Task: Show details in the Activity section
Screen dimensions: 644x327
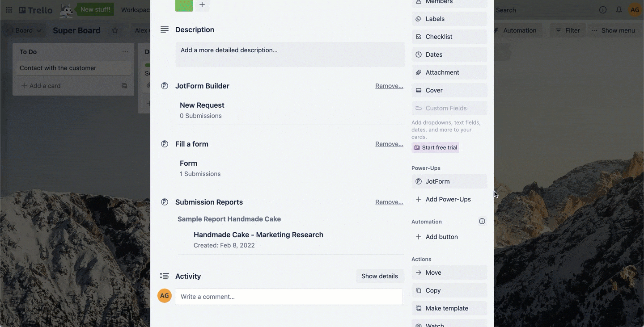Action: [379, 276]
